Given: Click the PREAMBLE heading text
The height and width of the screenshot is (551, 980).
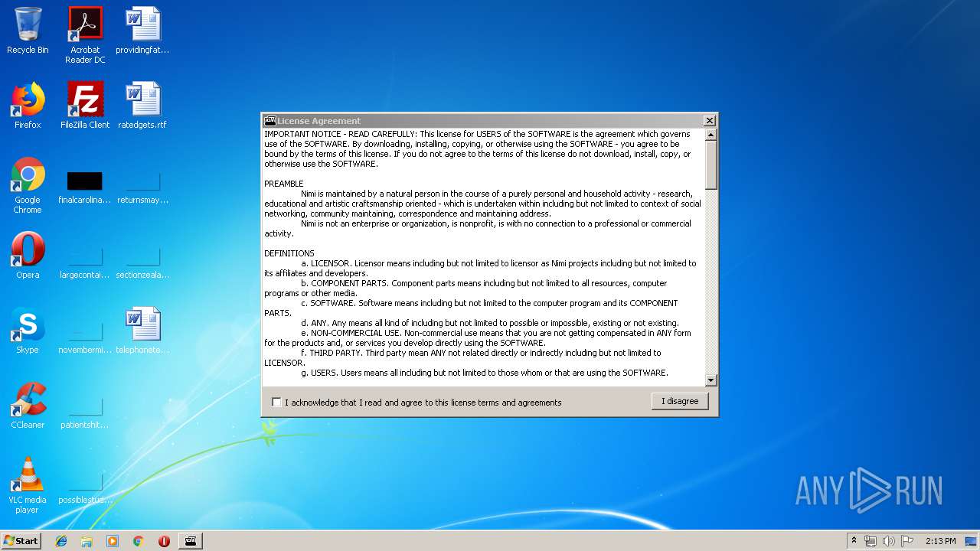Looking at the screenshot, I should click(x=284, y=184).
